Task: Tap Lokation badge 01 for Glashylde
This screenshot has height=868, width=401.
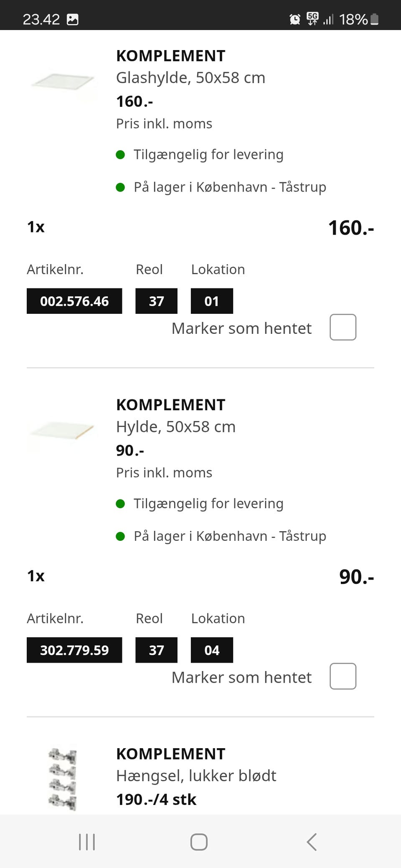Action: tap(212, 301)
